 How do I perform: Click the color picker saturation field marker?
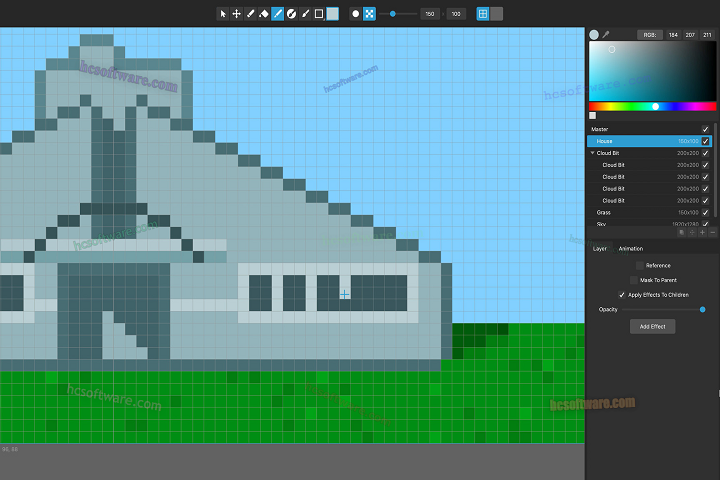coord(612,50)
